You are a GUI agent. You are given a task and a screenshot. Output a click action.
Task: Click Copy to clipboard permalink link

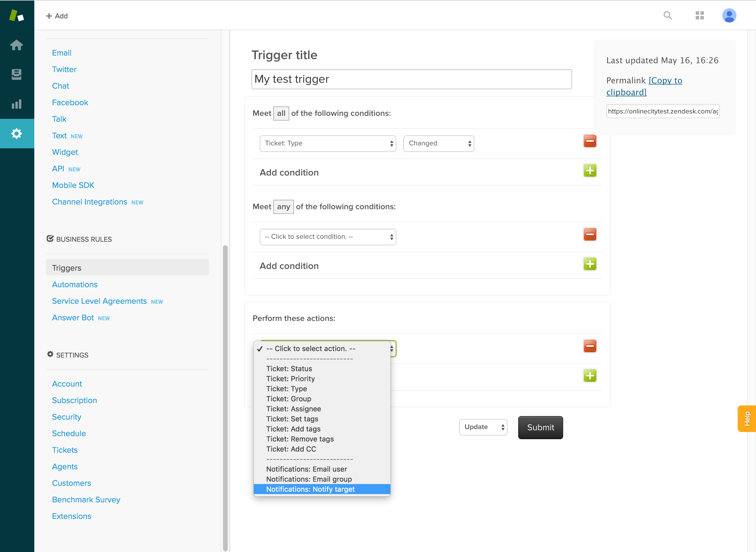click(644, 86)
